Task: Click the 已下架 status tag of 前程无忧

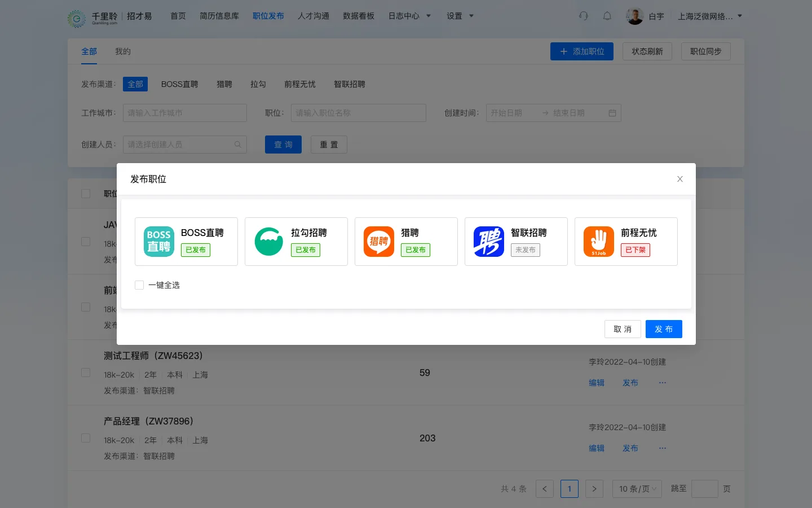Action: click(x=636, y=250)
